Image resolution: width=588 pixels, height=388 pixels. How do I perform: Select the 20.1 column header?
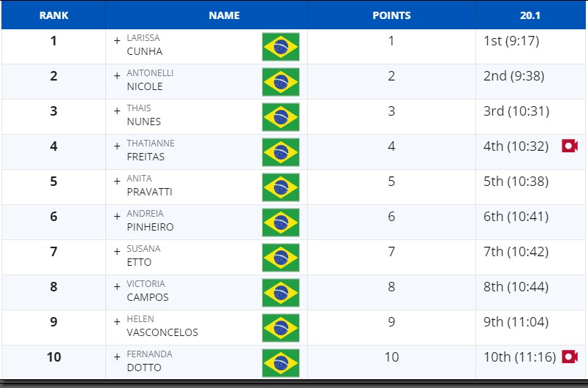click(530, 15)
